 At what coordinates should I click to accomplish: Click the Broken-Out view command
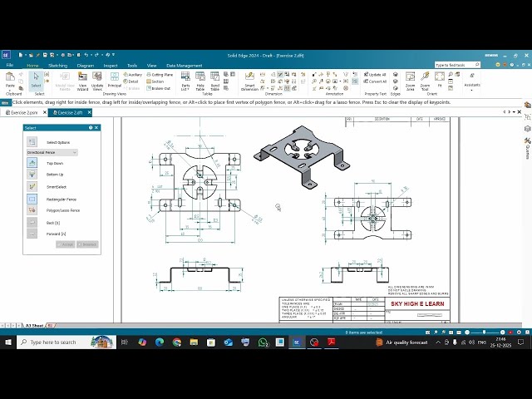click(x=159, y=88)
